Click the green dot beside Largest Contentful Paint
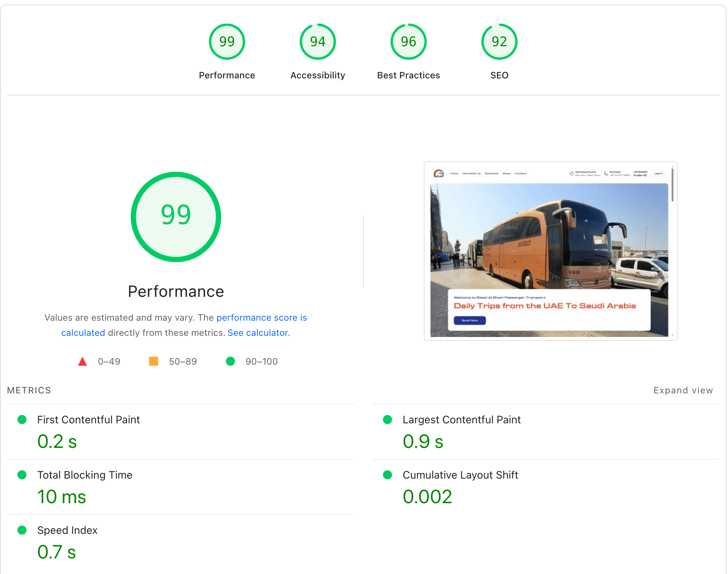Viewport: 728px width, 574px height. click(387, 420)
